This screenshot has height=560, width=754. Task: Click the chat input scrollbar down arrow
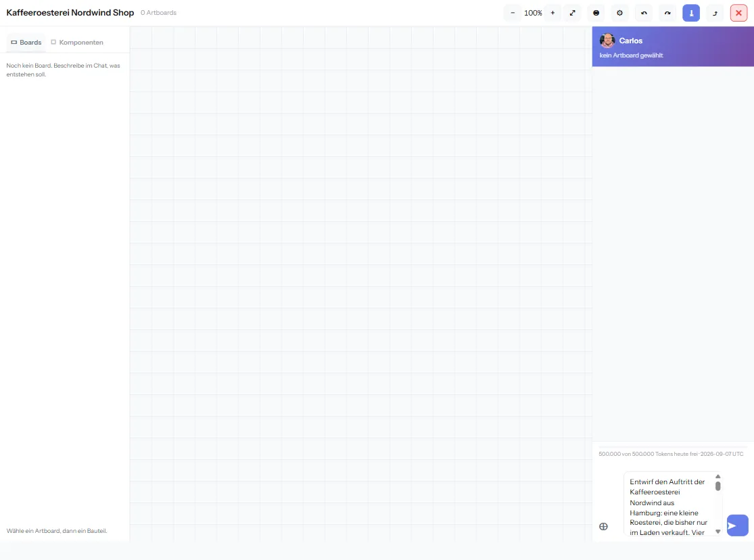[x=718, y=532]
